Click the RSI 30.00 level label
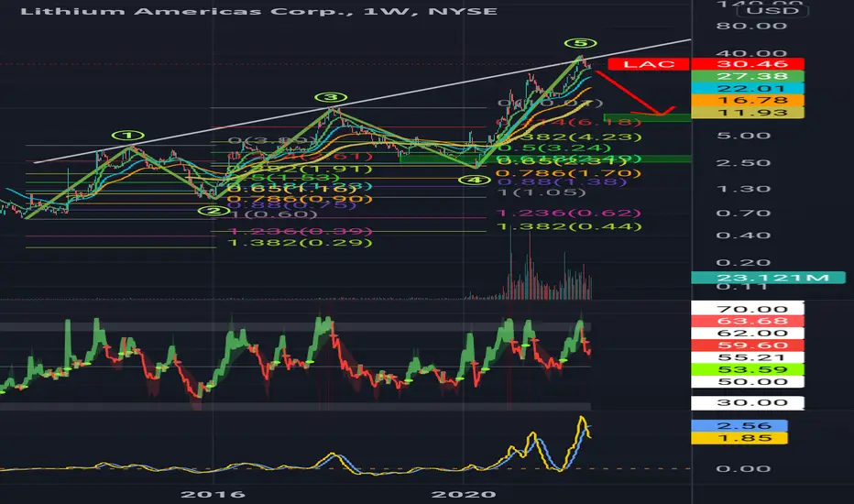This screenshot has width=854, height=504. [748, 402]
